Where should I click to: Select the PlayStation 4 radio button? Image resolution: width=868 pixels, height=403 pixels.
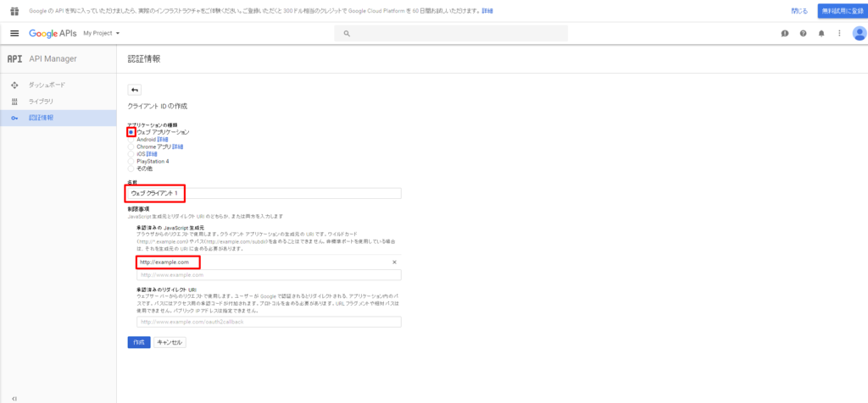(x=131, y=161)
